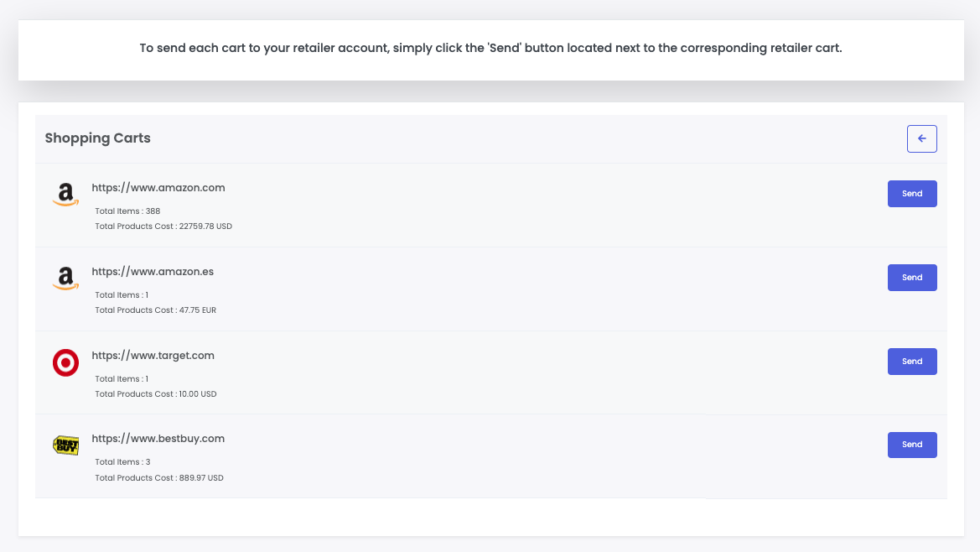Send the amazon.es cart
Viewport: 980px width, 552px height.
point(911,278)
